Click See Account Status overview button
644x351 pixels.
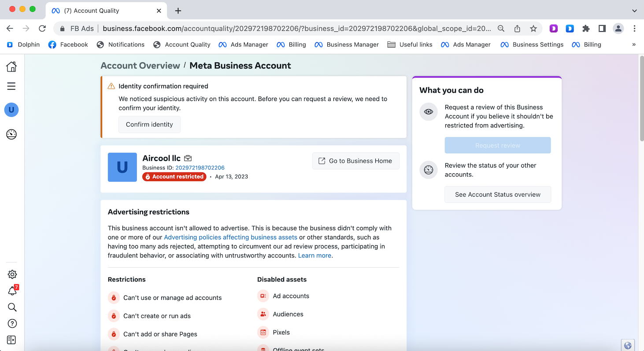498,194
